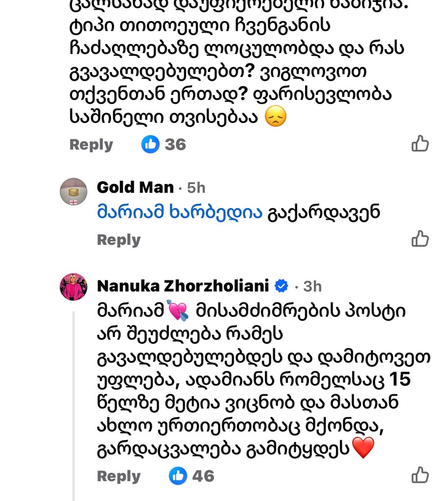Reply to the comment with 36 likes
This screenshot has width=448, height=501.
tap(91, 145)
